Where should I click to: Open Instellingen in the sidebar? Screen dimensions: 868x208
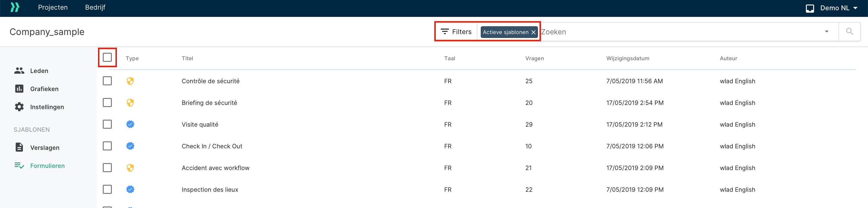tap(47, 107)
